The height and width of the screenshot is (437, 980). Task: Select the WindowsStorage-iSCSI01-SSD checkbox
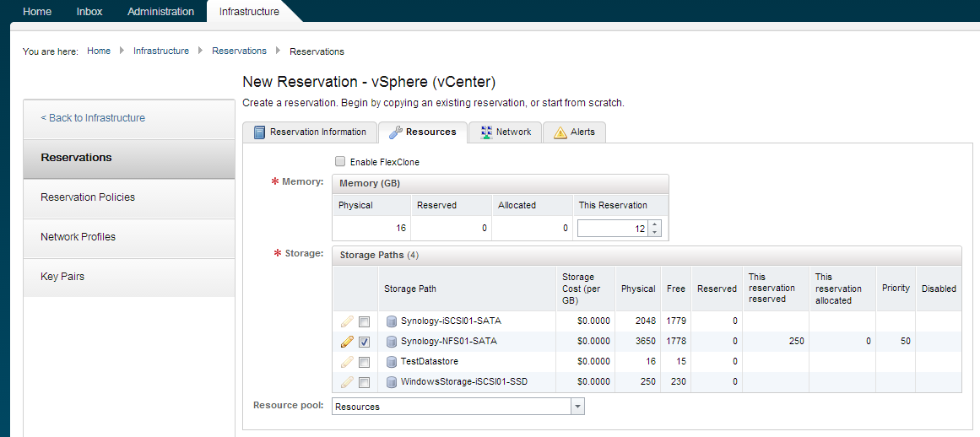tap(364, 382)
